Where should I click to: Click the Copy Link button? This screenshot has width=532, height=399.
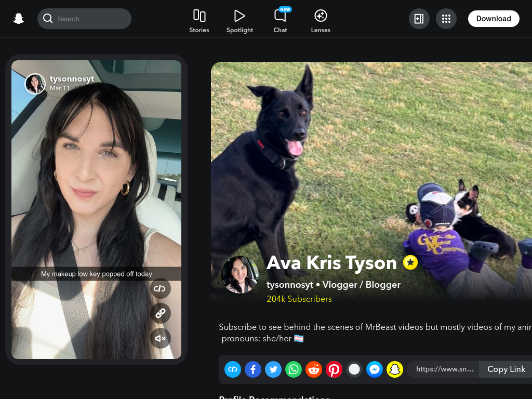coord(506,369)
